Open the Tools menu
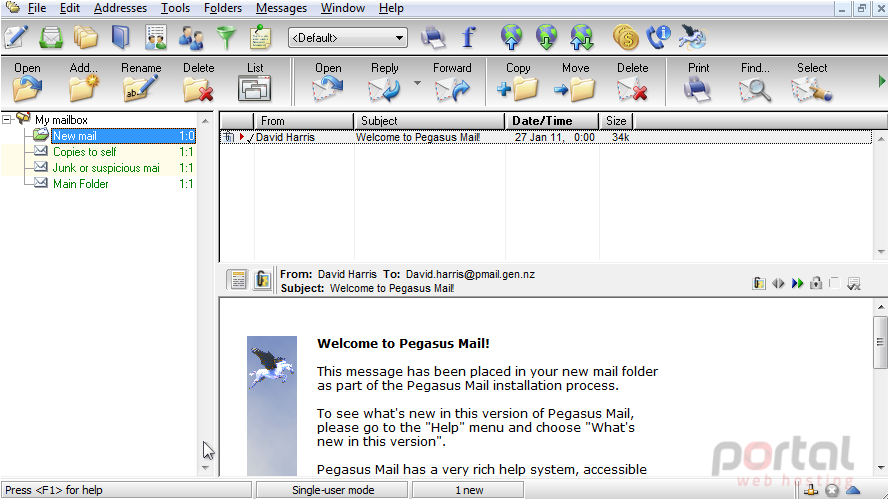 [175, 8]
